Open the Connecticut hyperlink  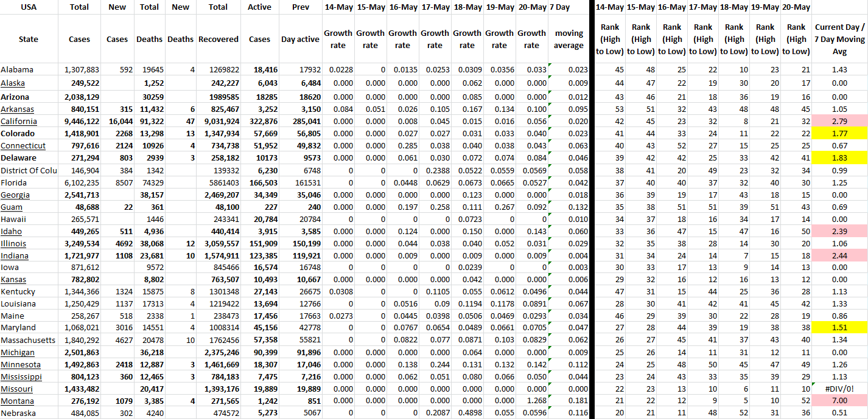pos(23,145)
